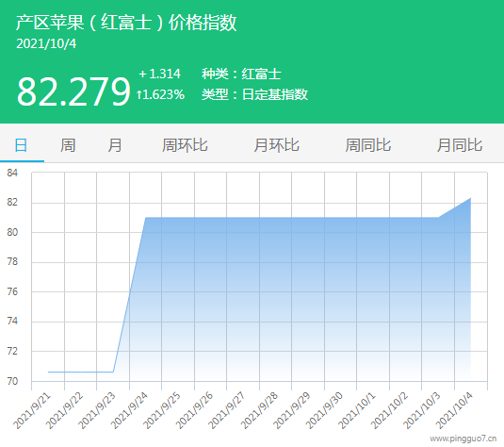This screenshot has height=447, width=504.
Task: Click the 82.279 index value
Action: (x=73, y=92)
